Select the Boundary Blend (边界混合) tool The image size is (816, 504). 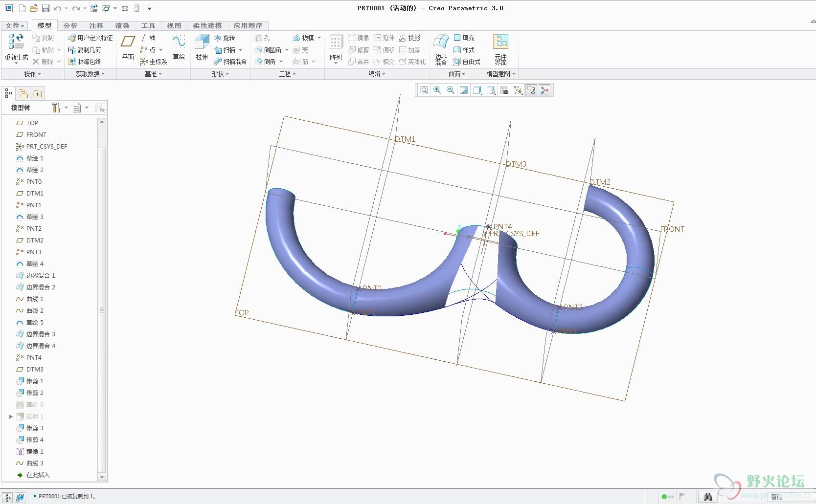[x=441, y=49]
